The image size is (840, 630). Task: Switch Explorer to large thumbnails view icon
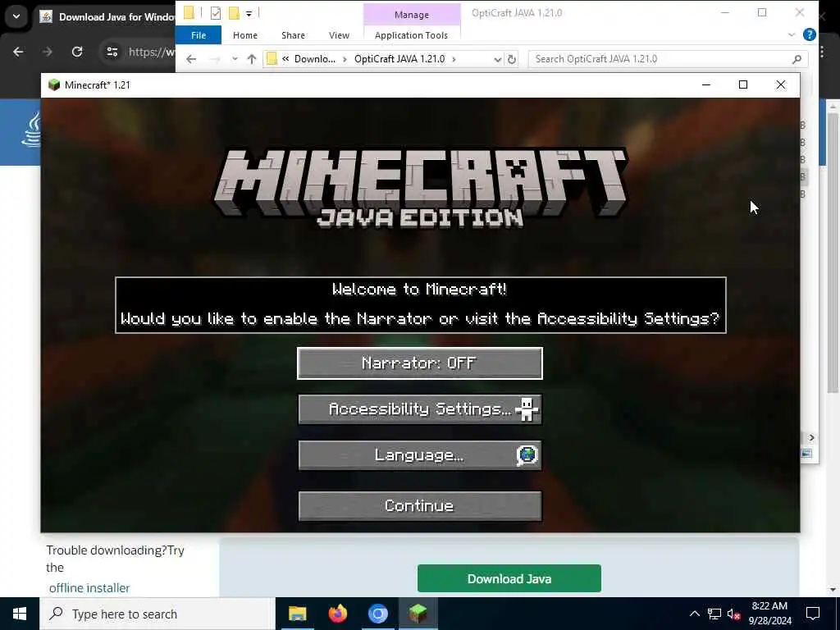(806, 454)
